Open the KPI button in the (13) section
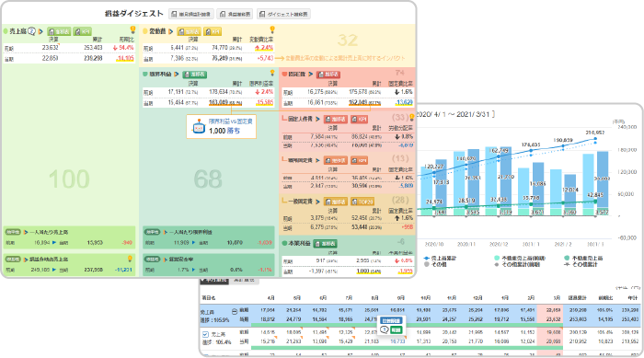This screenshot has width=644, height=358. pyautogui.click(x=359, y=160)
